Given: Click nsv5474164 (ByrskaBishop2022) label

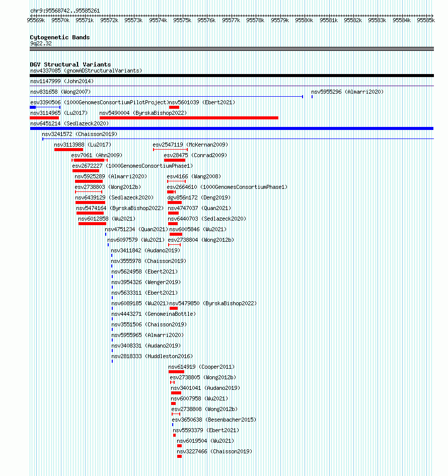Looking at the screenshot, I should (120, 209).
